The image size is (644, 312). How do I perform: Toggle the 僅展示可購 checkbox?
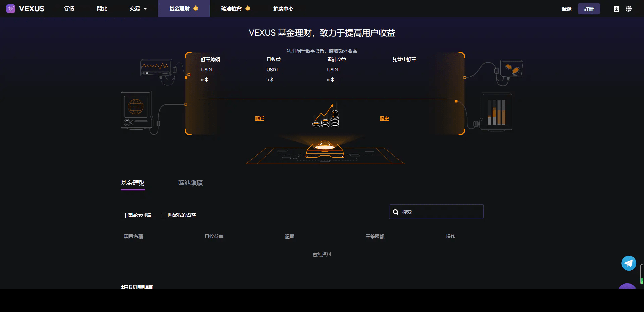click(123, 215)
